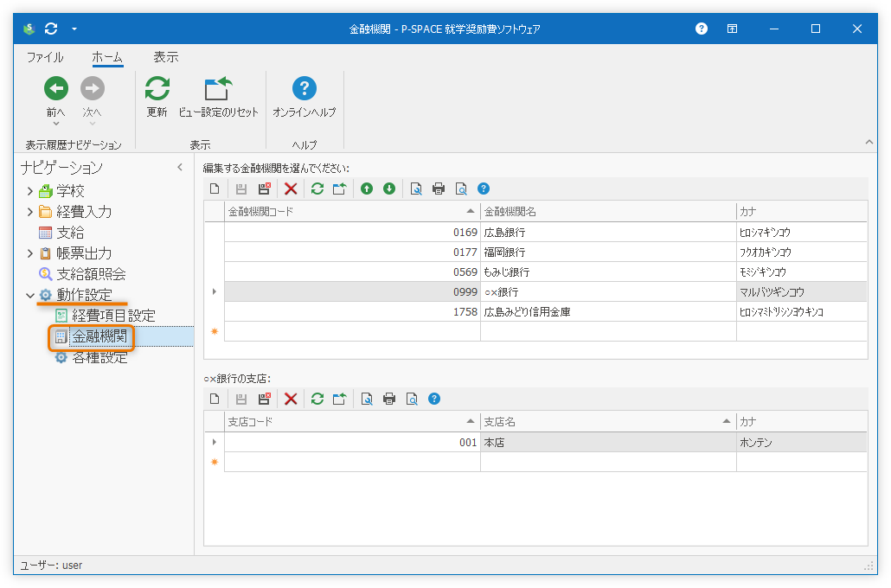
Task: Click save icon in bank toolbar
Action: pyautogui.click(x=241, y=189)
